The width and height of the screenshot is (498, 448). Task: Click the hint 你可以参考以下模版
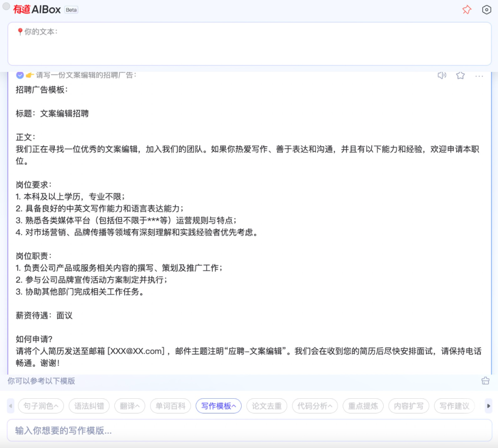click(41, 381)
